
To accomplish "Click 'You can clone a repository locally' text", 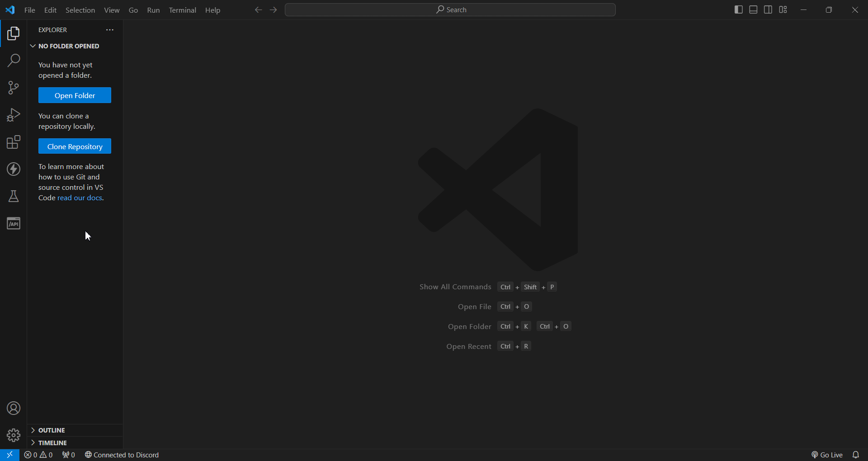I will 66,121.
